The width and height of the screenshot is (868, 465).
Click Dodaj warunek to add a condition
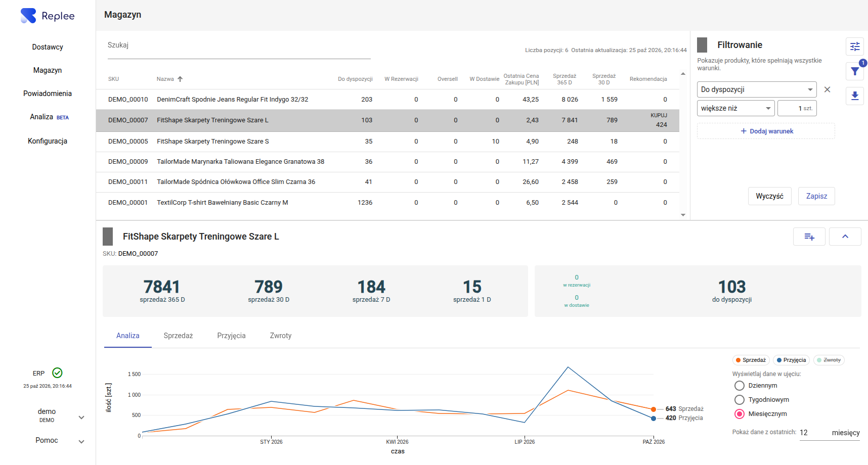coord(766,131)
